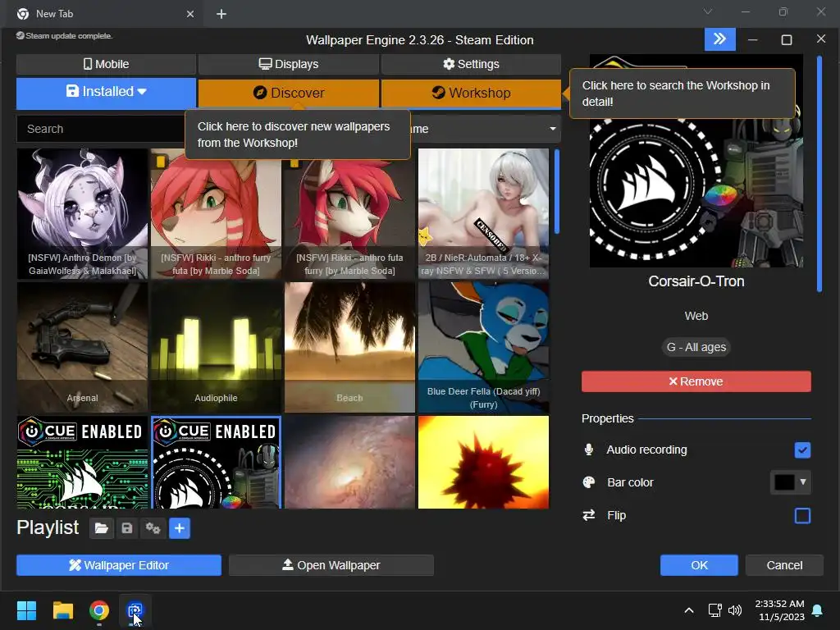
Task: Switch to the Workshop tab
Action: pyautogui.click(x=471, y=93)
